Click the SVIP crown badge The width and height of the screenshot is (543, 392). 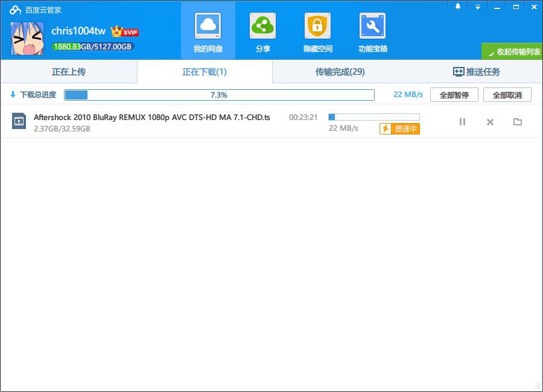point(125,31)
